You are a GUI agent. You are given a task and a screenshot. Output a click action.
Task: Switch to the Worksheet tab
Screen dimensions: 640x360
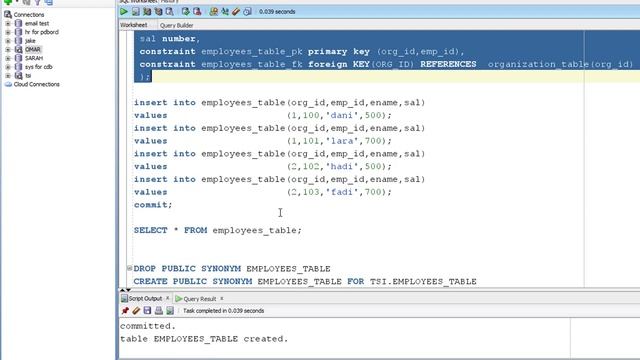(133, 25)
